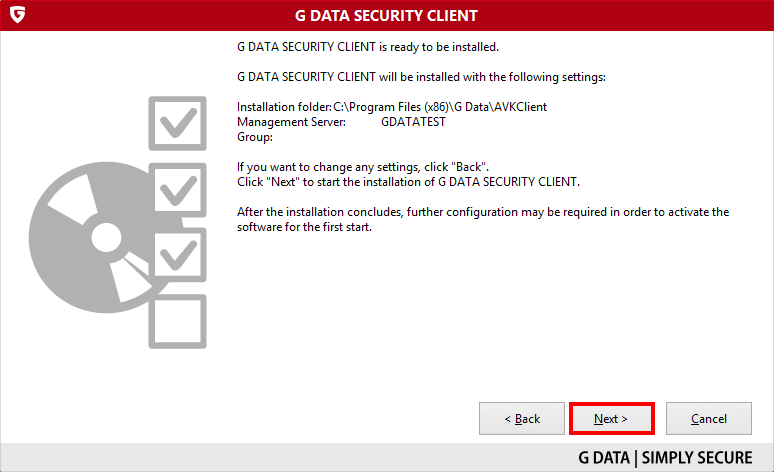Click the G DATA SIMPLY SECURE footer logo

pos(665,458)
